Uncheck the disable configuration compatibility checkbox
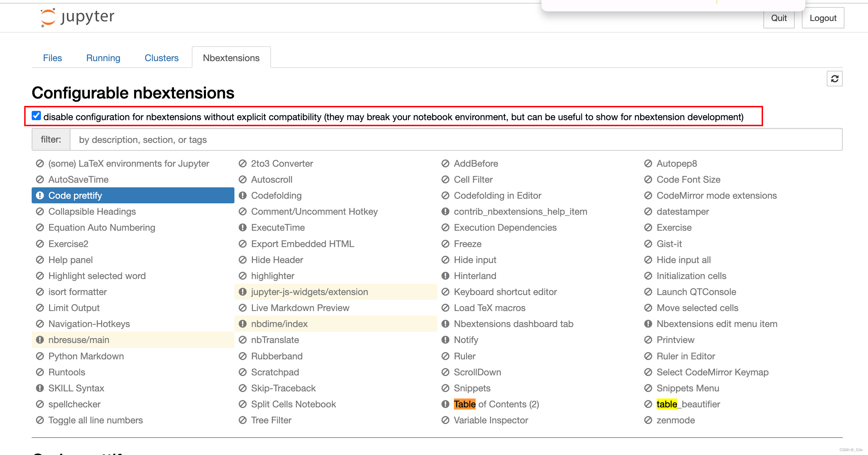The image size is (868, 455). click(x=36, y=115)
